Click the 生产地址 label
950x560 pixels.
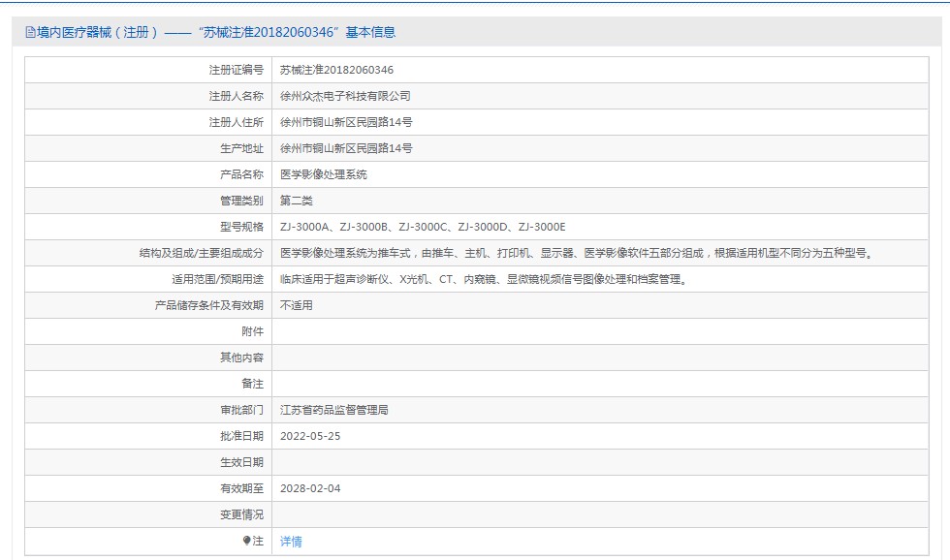(x=241, y=148)
